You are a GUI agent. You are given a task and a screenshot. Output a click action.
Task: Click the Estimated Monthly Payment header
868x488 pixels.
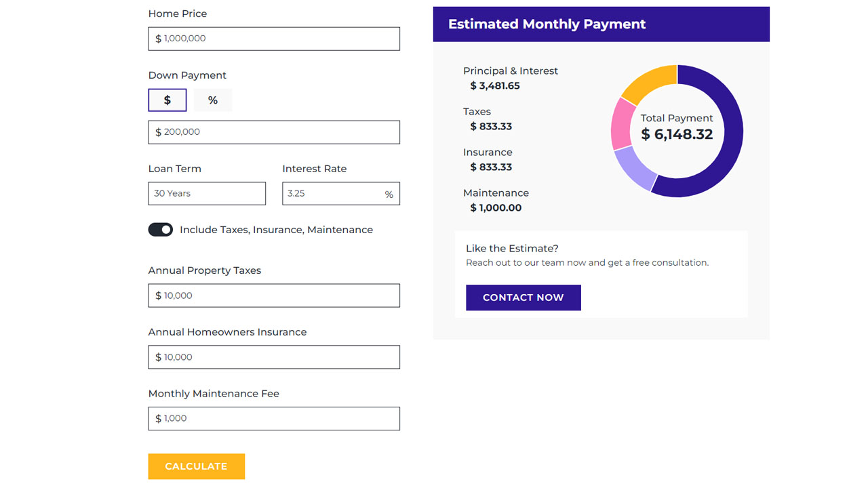point(546,24)
